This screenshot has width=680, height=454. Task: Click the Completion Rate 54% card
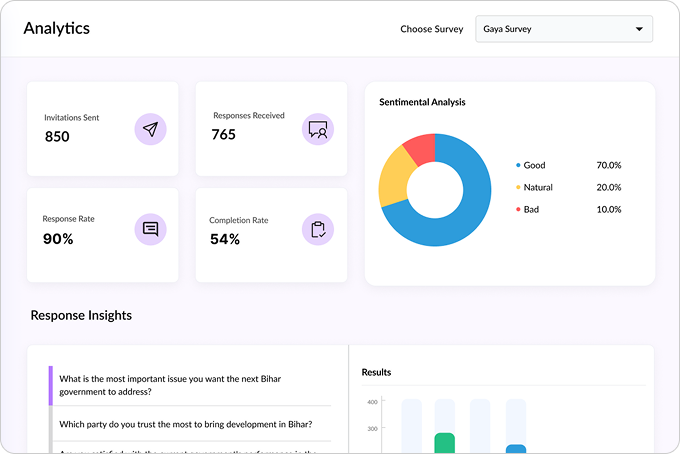coord(270,234)
